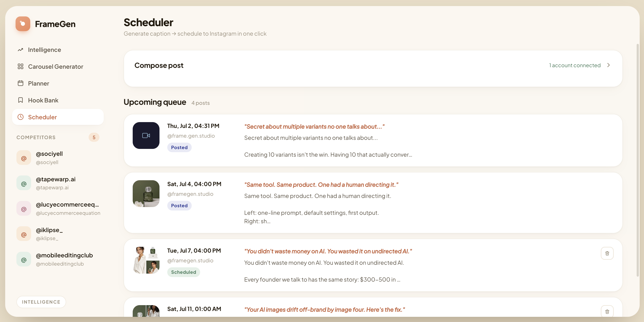644x322 pixels.
Task: Open the video thumbnail of Jul 2 post
Action: pyautogui.click(x=146, y=135)
